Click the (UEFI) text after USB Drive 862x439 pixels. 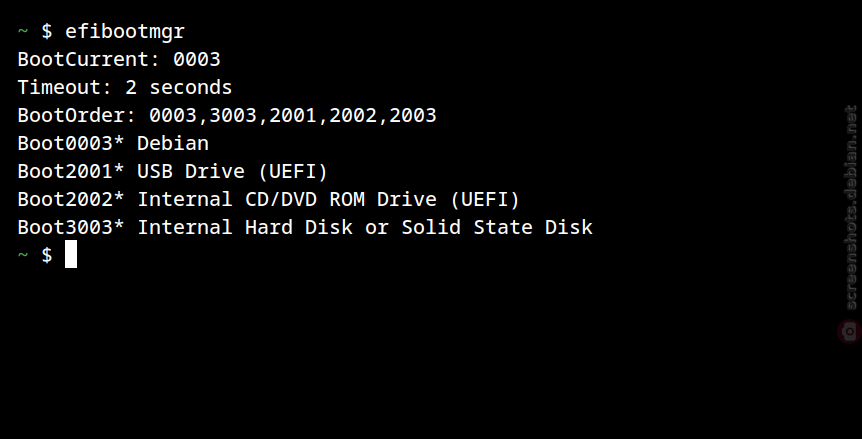(x=292, y=171)
